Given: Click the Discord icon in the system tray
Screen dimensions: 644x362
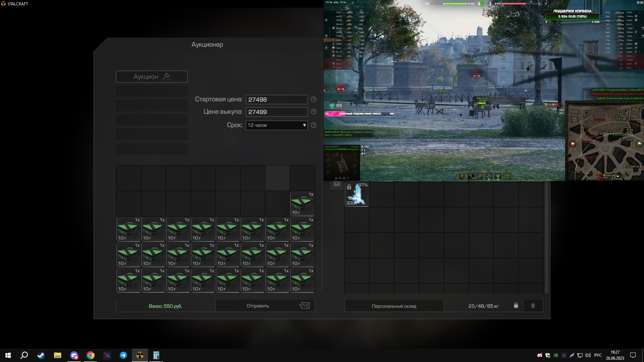Looking at the screenshot, I should coord(540,355).
